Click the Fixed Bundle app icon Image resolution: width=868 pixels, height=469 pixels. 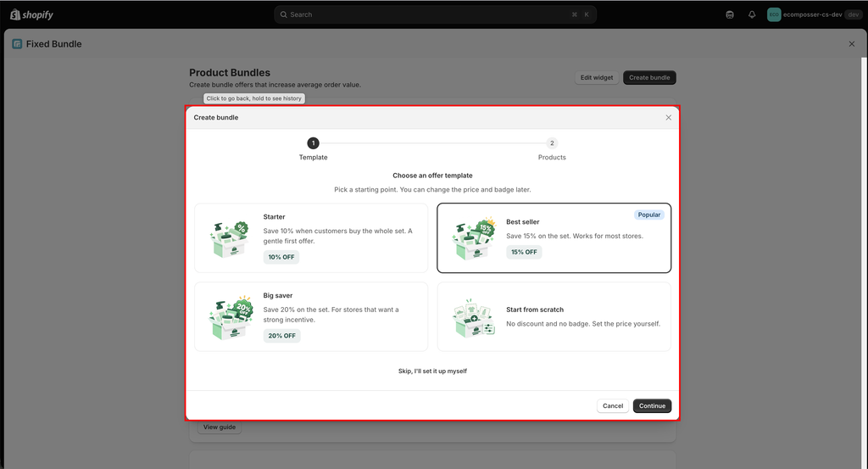tap(17, 44)
